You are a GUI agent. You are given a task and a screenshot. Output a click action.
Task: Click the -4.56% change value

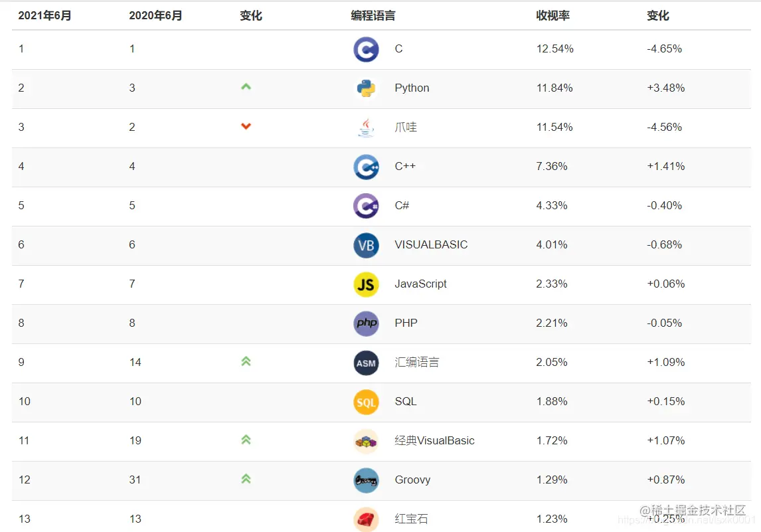point(665,127)
